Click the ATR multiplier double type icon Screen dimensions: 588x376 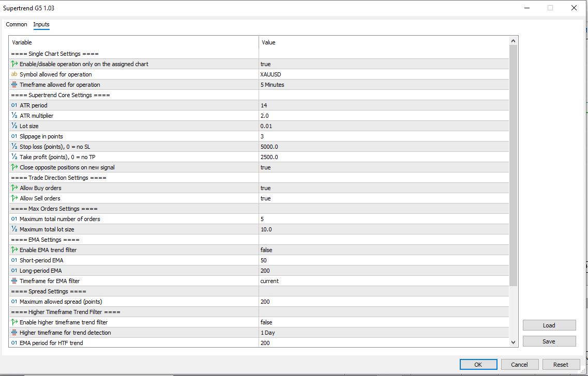(14, 116)
